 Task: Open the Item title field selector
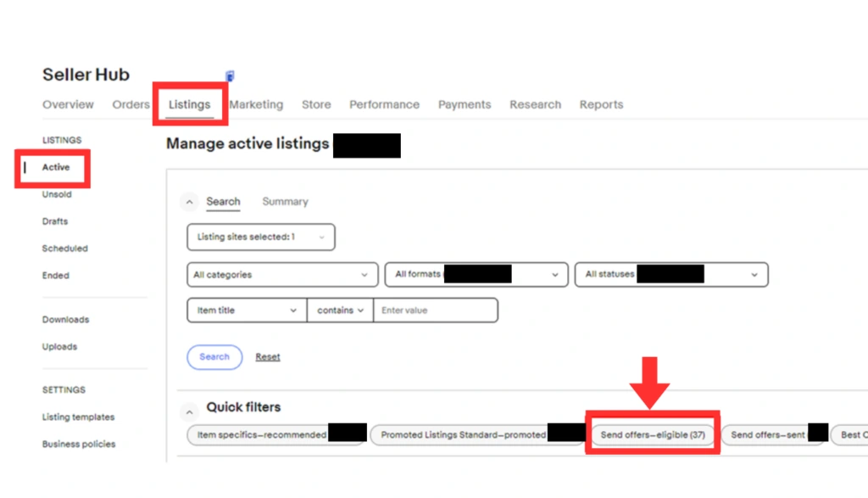247,311
